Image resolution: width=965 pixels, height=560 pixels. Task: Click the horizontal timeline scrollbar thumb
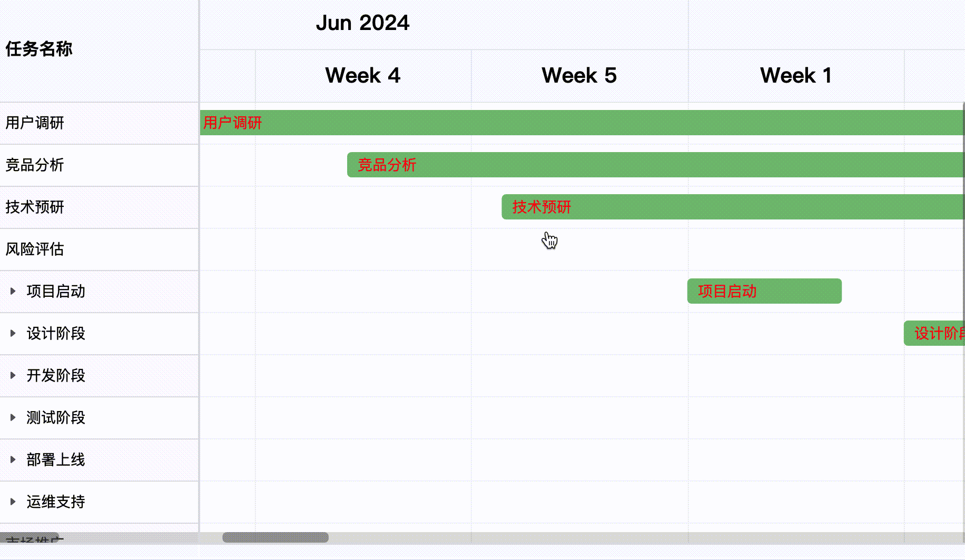click(x=275, y=537)
